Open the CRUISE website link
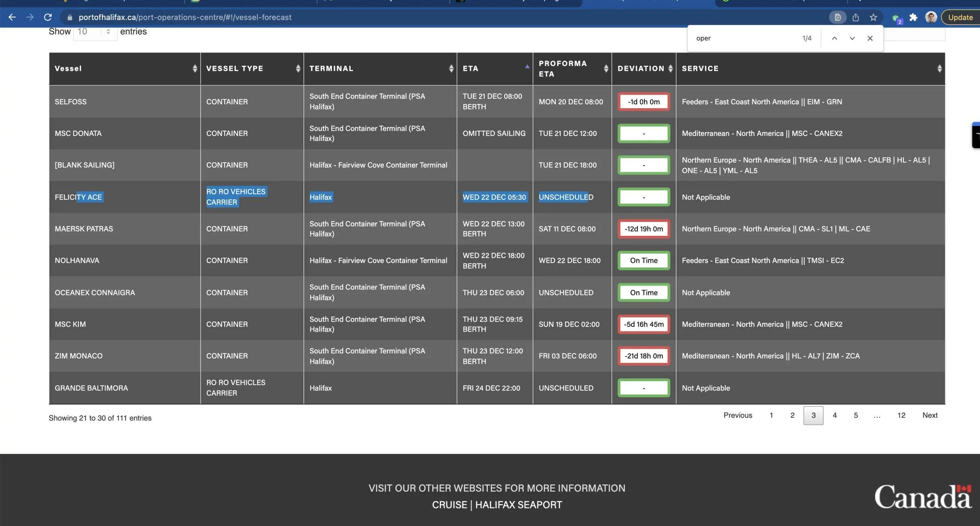Viewport: 980px width, 526px height. [x=450, y=505]
